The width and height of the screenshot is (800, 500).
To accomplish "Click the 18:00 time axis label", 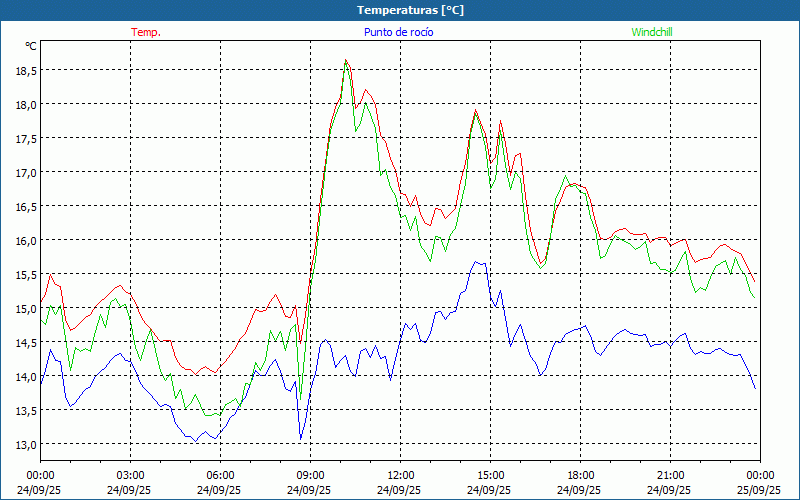I will tap(580, 475).
